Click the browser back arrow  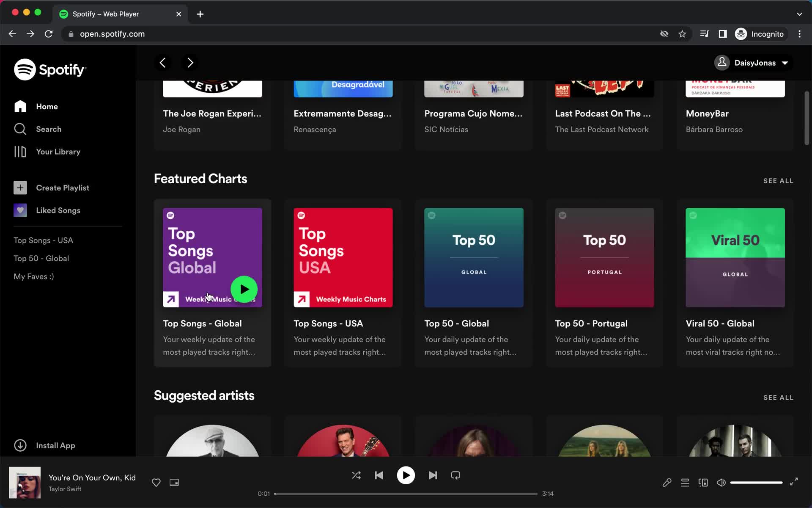tap(12, 34)
